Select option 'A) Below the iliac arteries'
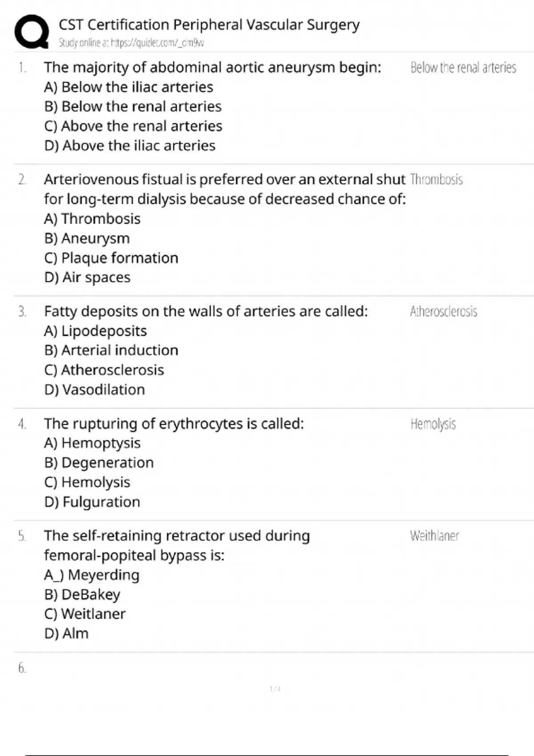The width and height of the screenshot is (534, 756). 129,87
